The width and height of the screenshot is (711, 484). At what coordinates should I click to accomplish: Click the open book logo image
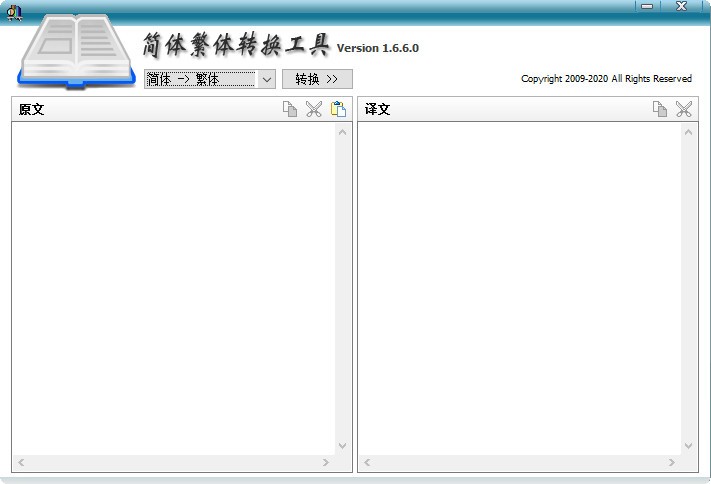tap(76, 51)
